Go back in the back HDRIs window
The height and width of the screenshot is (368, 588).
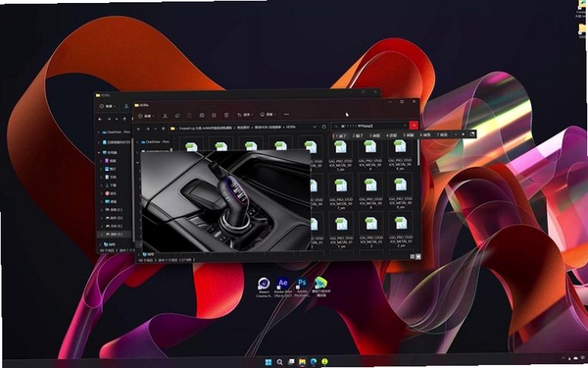[100, 119]
